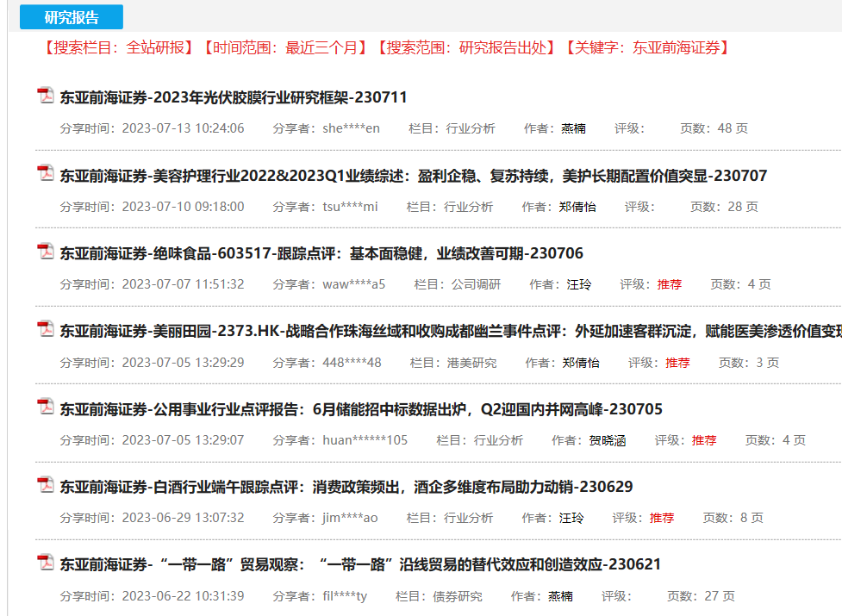Image resolution: width=842 pixels, height=616 pixels.
Task: Click author 贺晓涵 on 公用事业 row
Action: tap(608, 440)
